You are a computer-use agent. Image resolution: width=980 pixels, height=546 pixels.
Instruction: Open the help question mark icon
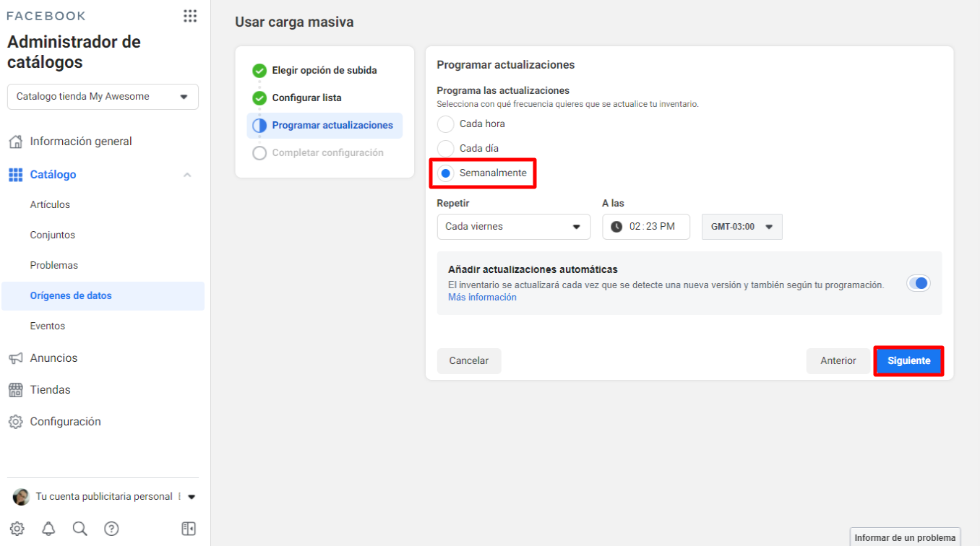tap(111, 529)
